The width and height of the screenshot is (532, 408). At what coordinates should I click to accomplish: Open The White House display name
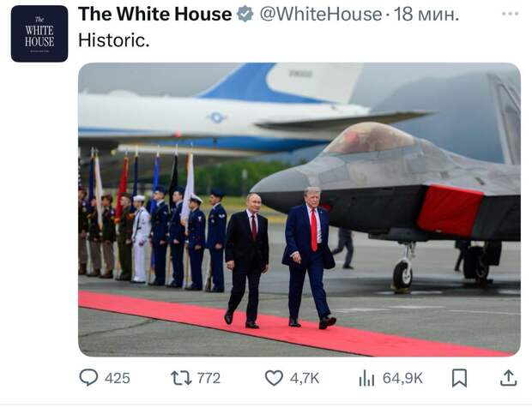click(155, 15)
